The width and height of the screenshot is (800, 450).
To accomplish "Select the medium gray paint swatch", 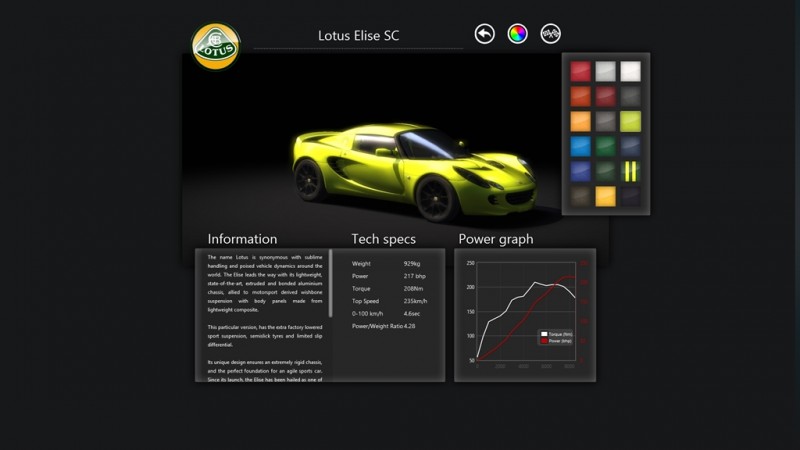I will [x=606, y=121].
